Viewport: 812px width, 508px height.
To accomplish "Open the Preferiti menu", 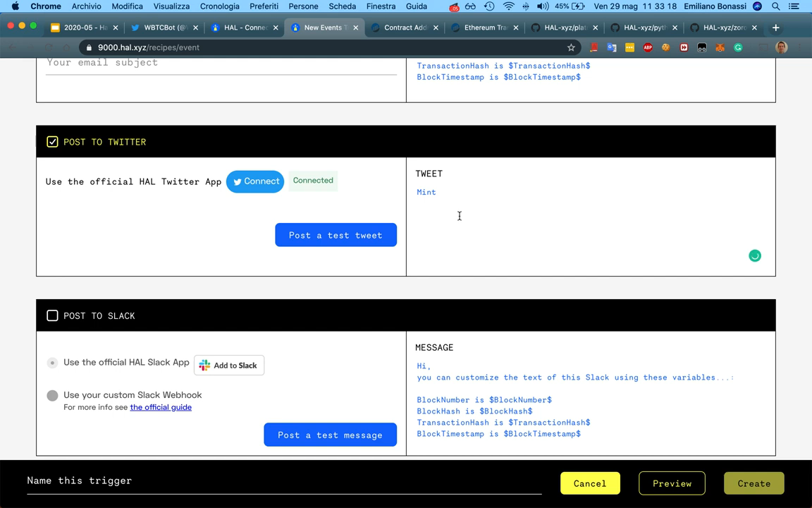I will tap(264, 6).
